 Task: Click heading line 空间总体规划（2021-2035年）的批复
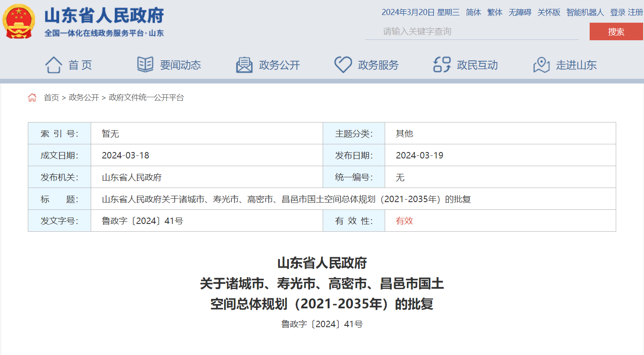pos(322,304)
